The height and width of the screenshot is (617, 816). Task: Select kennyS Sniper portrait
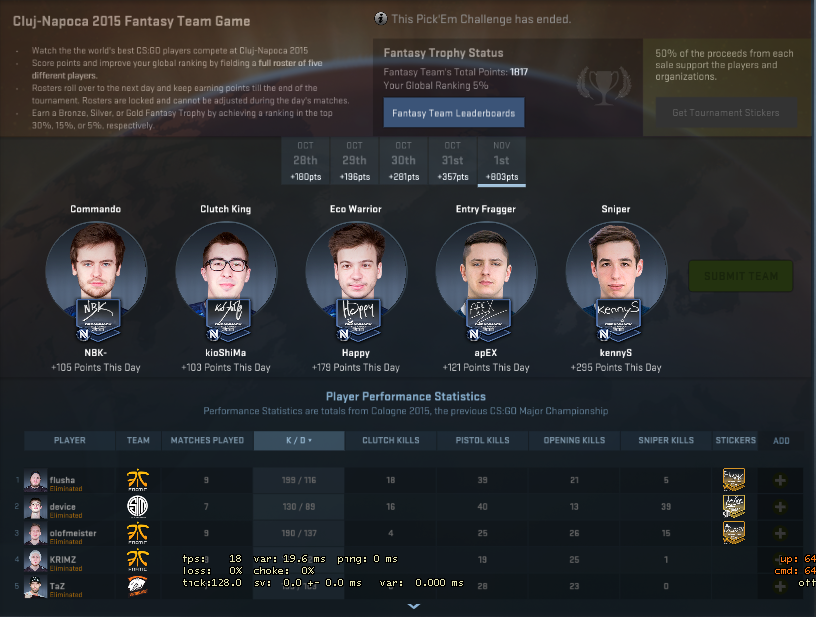[x=616, y=273]
